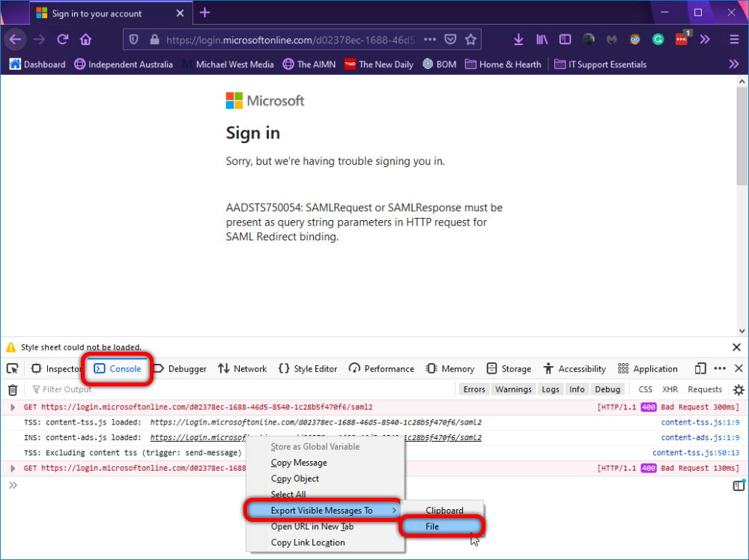Open page actions ellipsis in address bar
The height and width of the screenshot is (560, 749).
tap(429, 40)
